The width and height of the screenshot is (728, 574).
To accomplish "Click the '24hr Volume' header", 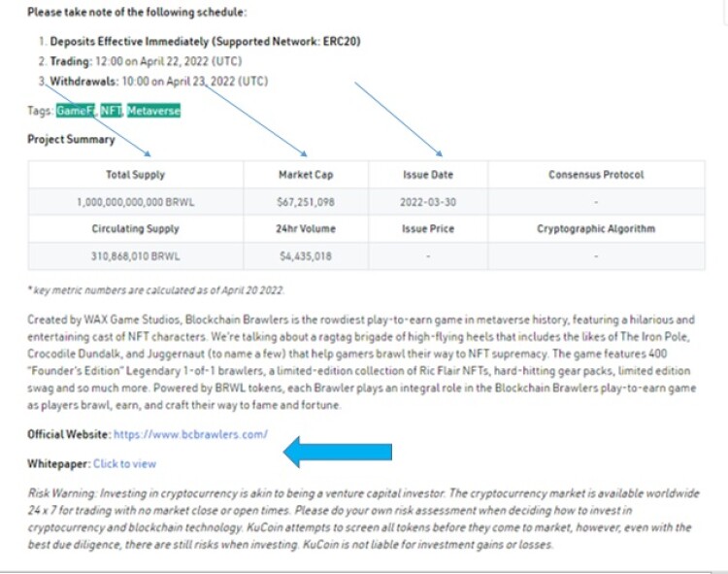I will pos(306,228).
